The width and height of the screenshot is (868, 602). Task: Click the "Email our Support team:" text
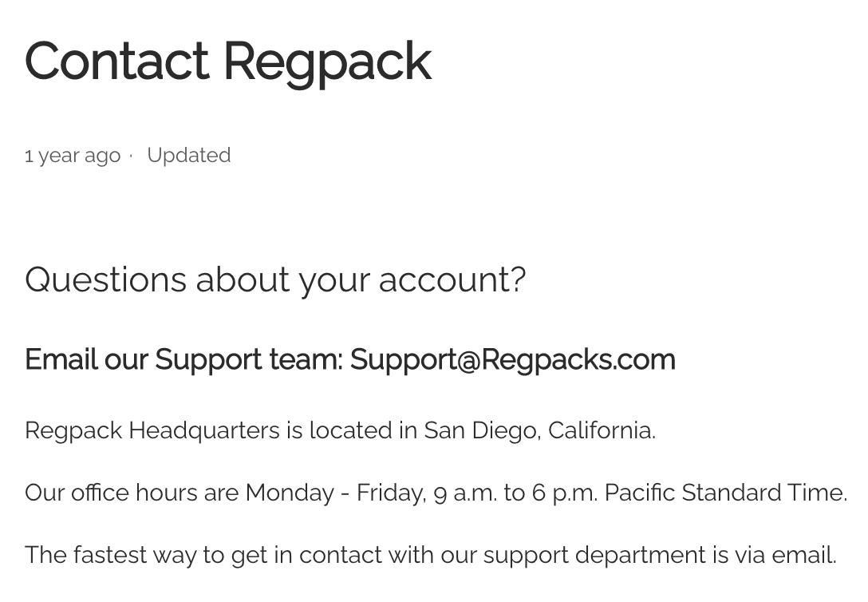click(183, 360)
